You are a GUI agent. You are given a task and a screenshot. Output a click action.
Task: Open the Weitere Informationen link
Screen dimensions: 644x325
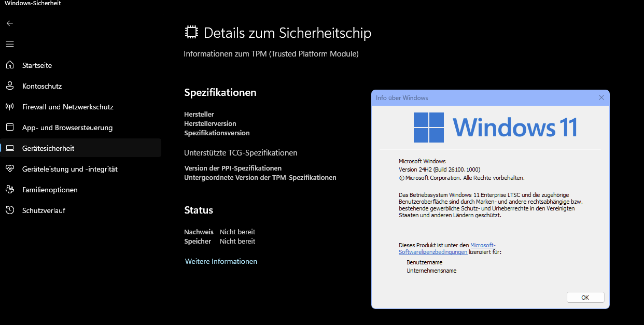pyautogui.click(x=221, y=261)
